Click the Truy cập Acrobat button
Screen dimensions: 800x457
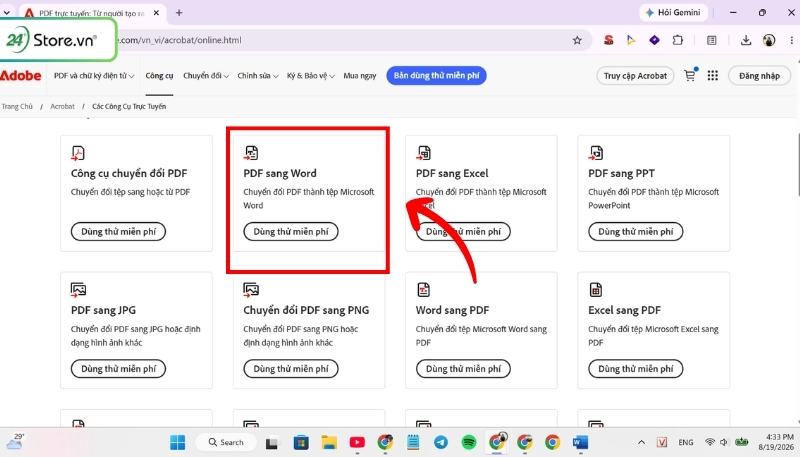[635, 75]
